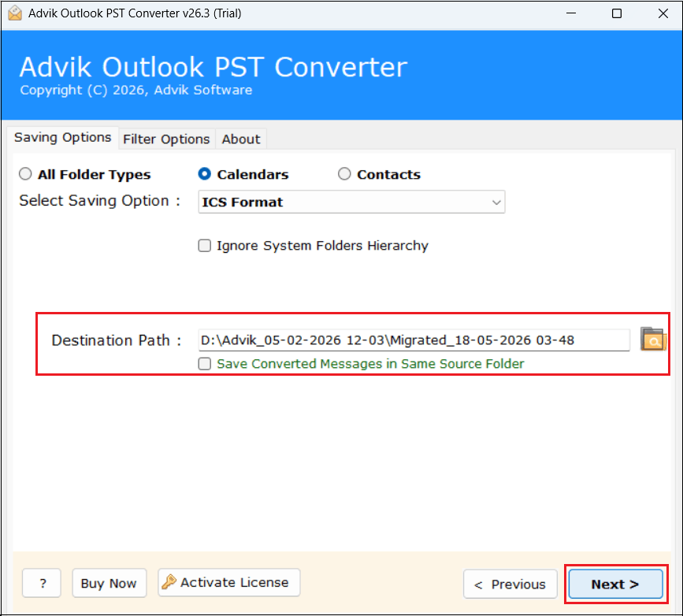This screenshot has width=683, height=616.
Task: Minimize the Advik PST Converter window
Action: [x=571, y=13]
